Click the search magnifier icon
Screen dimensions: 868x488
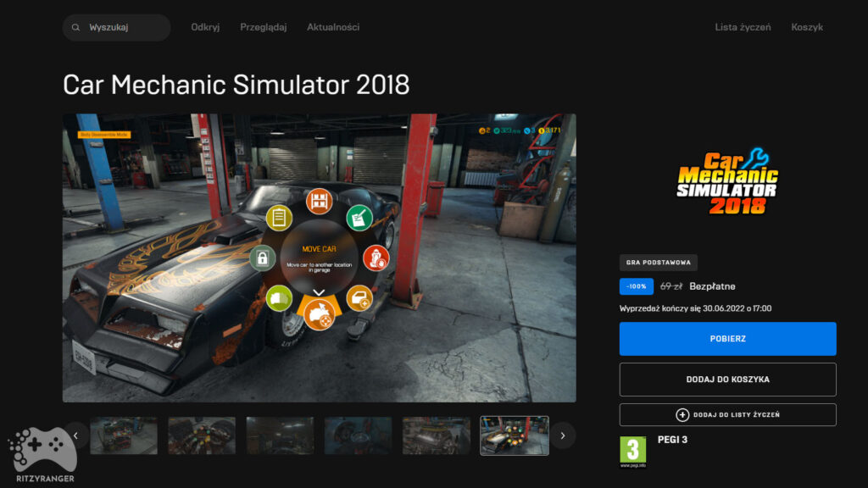click(75, 27)
